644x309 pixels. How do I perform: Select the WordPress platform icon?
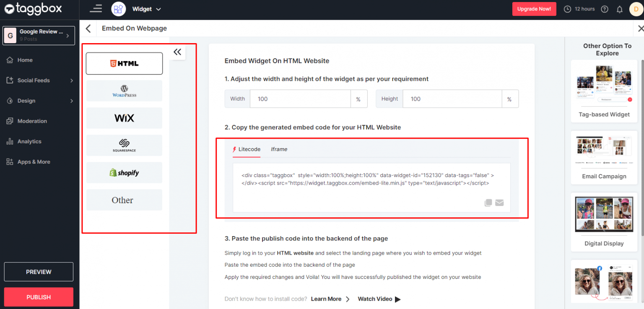pyautogui.click(x=124, y=90)
